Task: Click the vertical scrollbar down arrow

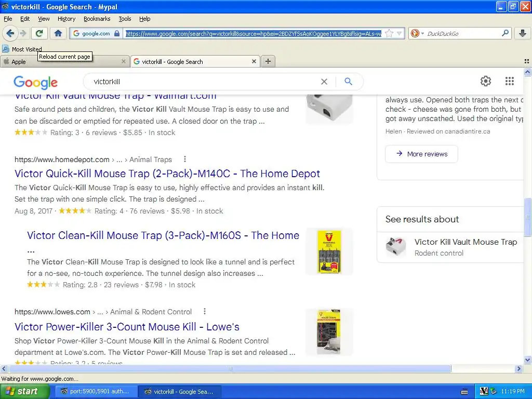Action: click(527, 360)
